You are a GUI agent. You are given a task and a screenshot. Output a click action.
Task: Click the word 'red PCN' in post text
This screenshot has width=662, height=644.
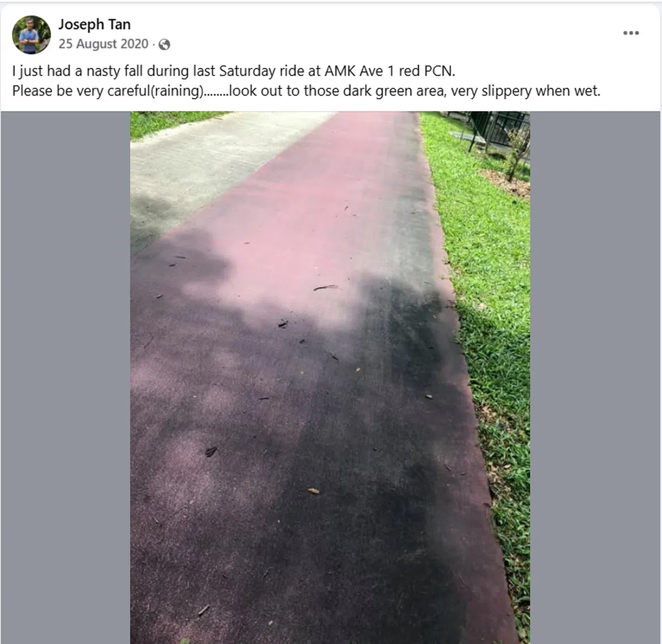[427, 71]
